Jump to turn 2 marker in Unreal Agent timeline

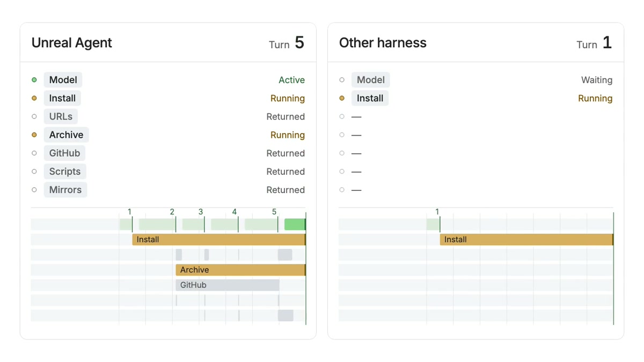pos(172,212)
